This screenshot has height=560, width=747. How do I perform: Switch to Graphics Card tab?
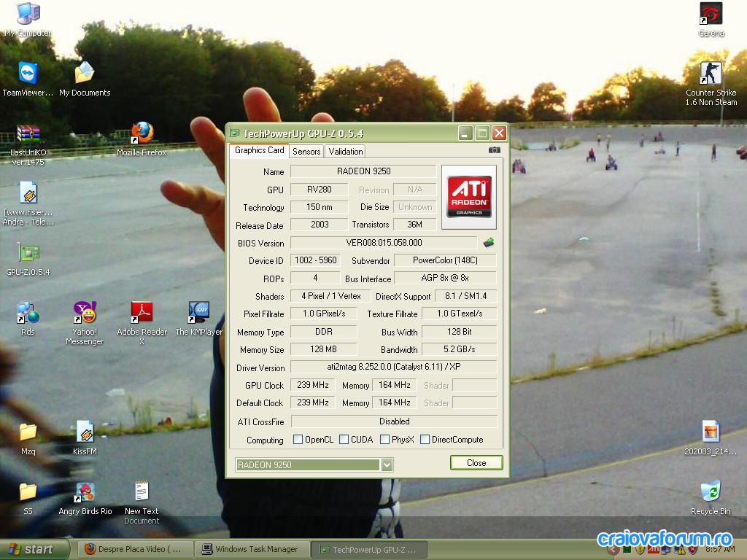point(259,150)
